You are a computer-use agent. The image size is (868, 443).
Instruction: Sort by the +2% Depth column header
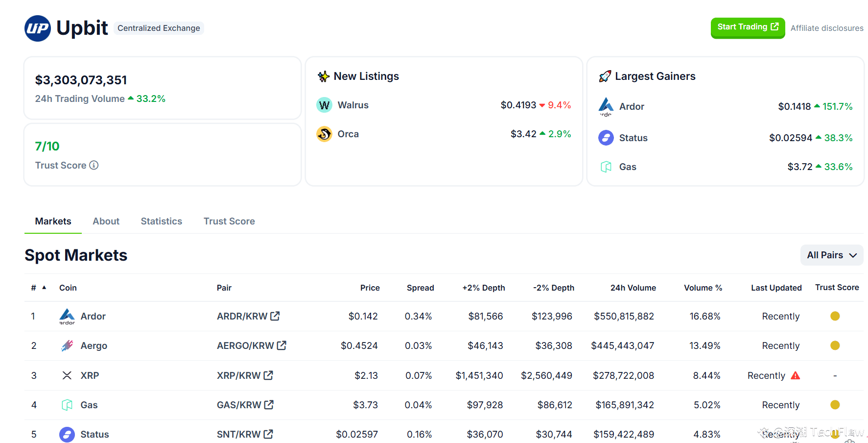(484, 288)
